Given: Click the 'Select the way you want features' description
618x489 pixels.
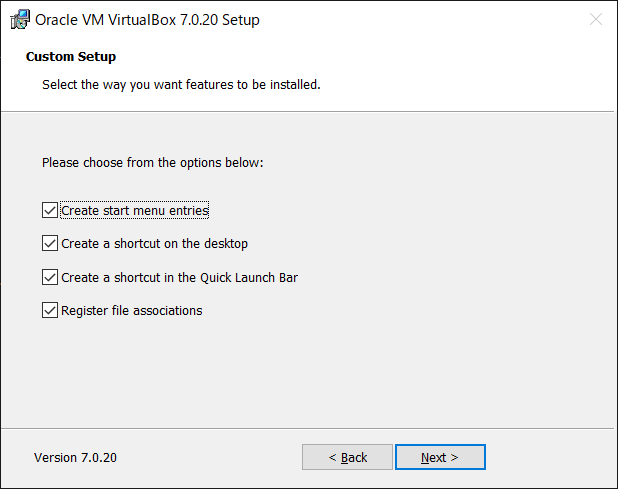Looking at the screenshot, I should pos(181,85).
